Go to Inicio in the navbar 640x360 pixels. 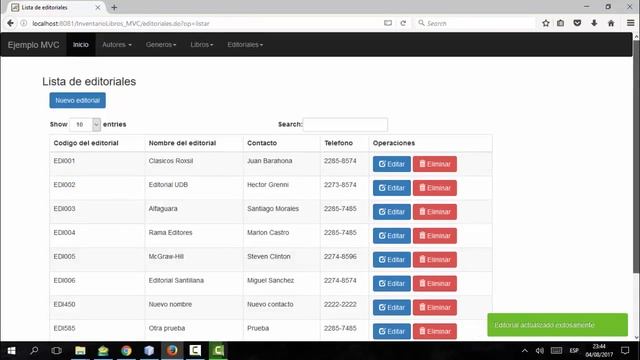point(81,44)
